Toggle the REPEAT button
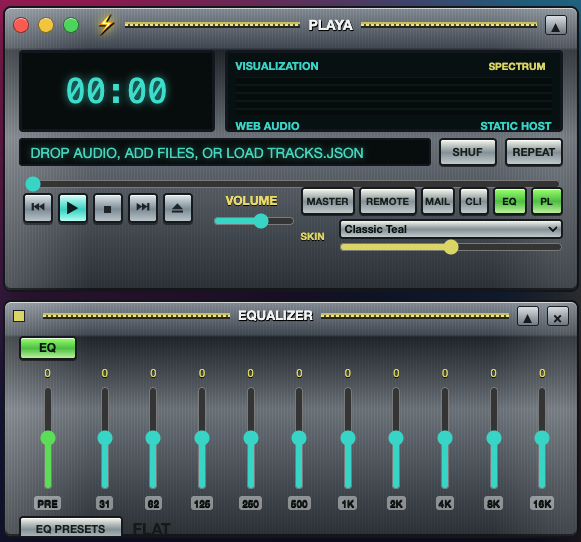Screen dimensions: 581x542 pyautogui.click(x=534, y=152)
